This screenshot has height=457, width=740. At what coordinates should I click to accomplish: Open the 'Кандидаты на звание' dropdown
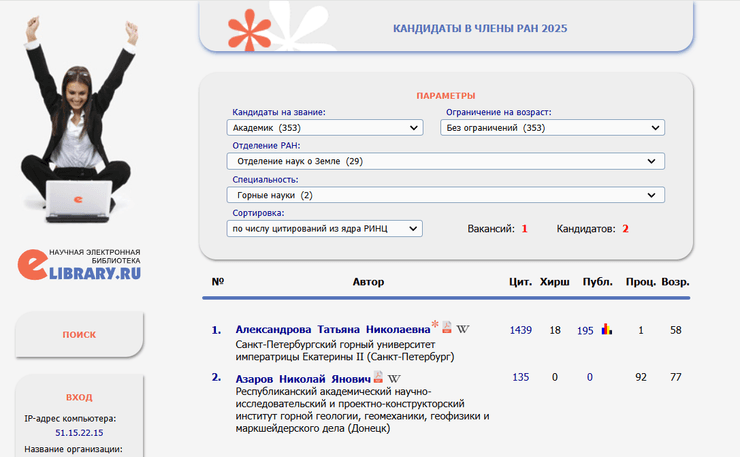tap(325, 128)
